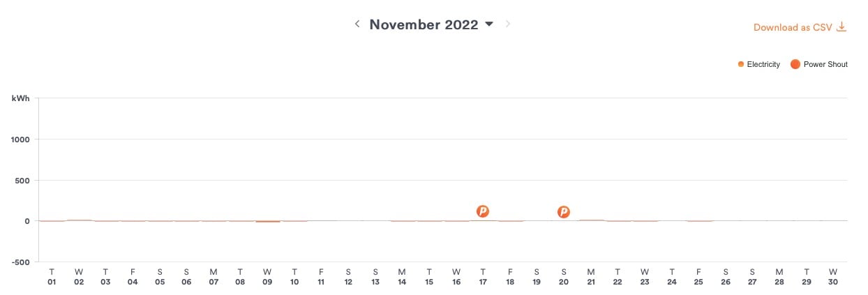The width and height of the screenshot is (868, 295).
Task: Select the bar for Friday 25
Action: [699, 221]
